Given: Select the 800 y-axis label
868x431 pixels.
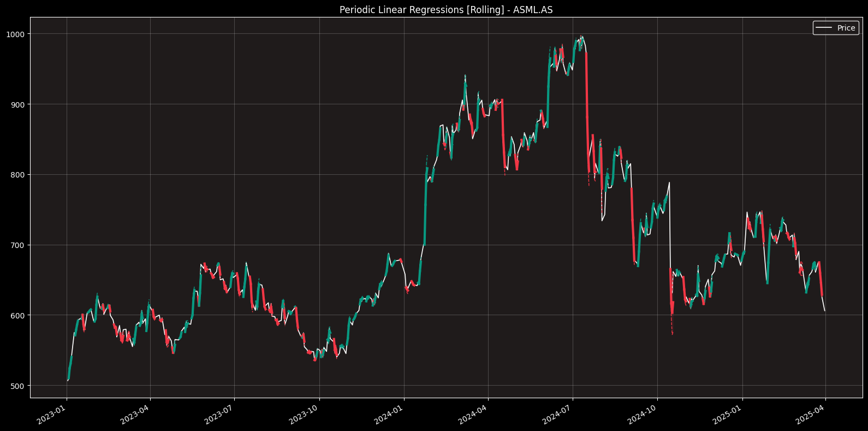Looking at the screenshot, I should click(17, 175).
